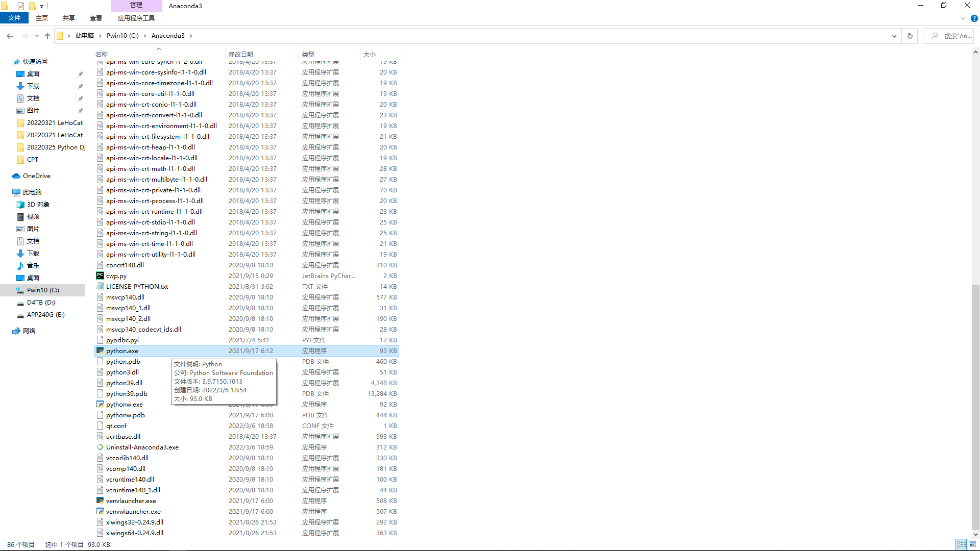Open 音乐 folder in sidebar

coord(33,265)
